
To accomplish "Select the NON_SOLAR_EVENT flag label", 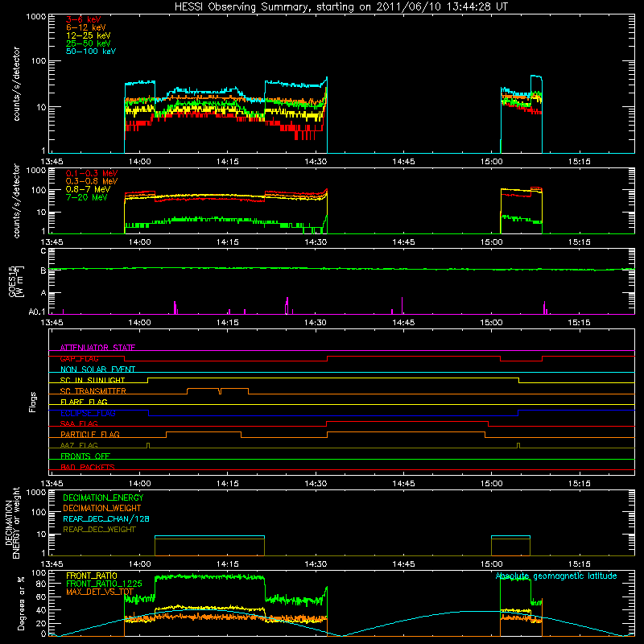I will (x=97, y=369).
